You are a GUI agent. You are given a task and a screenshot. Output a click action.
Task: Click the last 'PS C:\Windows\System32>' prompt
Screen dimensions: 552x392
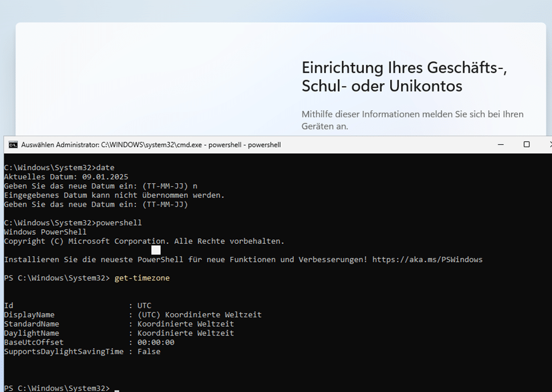click(57, 388)
